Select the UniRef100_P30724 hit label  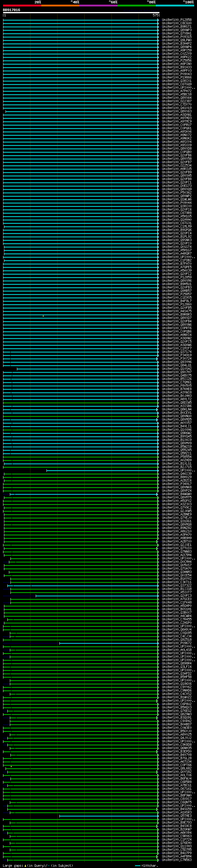pyautogui.click(x=177, y=358)
